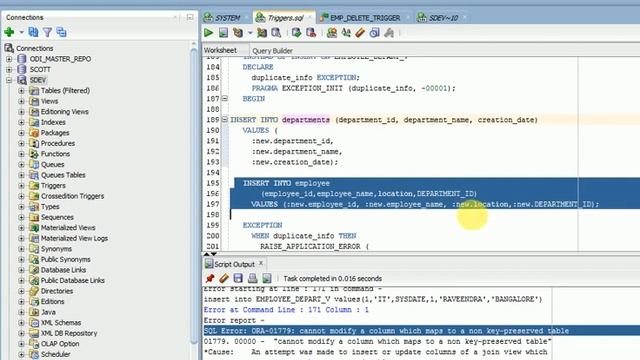Image resolution: width=640 pixels, height=360 pixels.
Task: Click the Clear eraser icon in Script Output
Action: tap(224, 278)
